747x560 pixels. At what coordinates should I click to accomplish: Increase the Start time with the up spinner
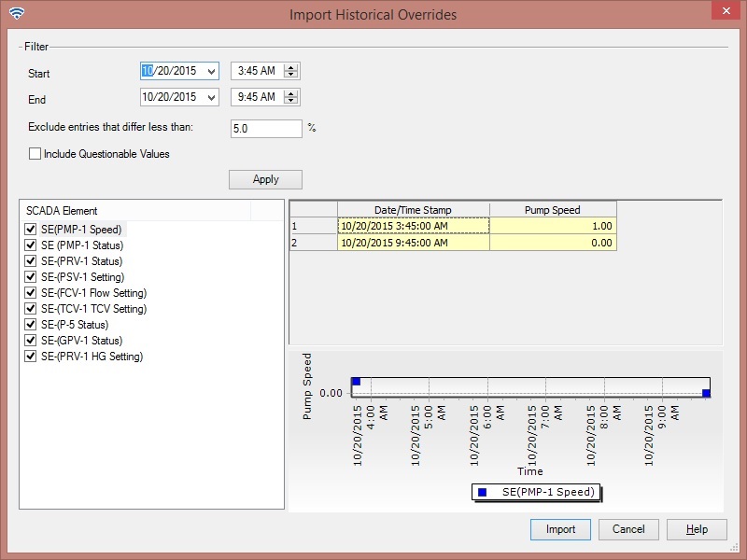291,67
